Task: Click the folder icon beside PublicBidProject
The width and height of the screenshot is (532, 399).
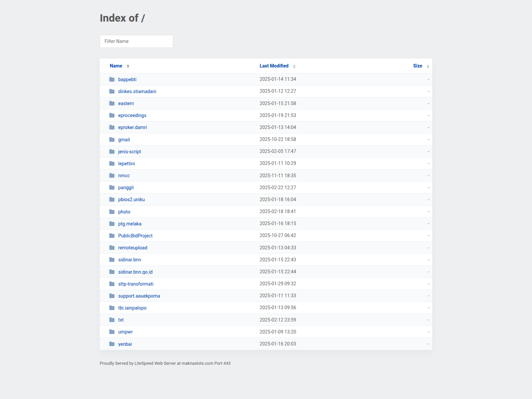Action: [112, 236]
